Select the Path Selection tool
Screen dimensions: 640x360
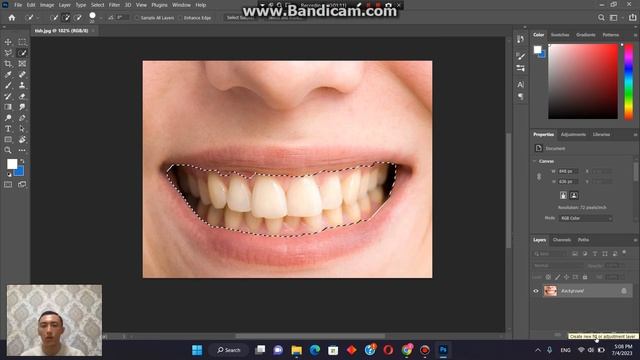coord(22,129)
